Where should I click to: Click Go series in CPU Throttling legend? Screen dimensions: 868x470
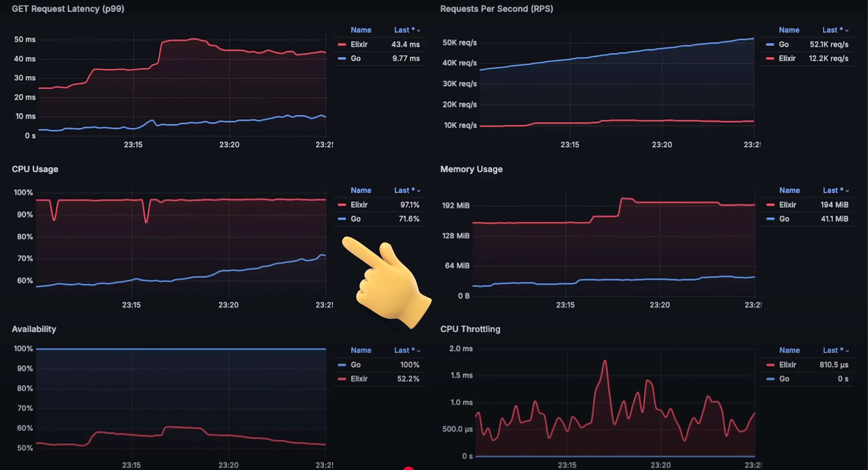click(784, 379)
